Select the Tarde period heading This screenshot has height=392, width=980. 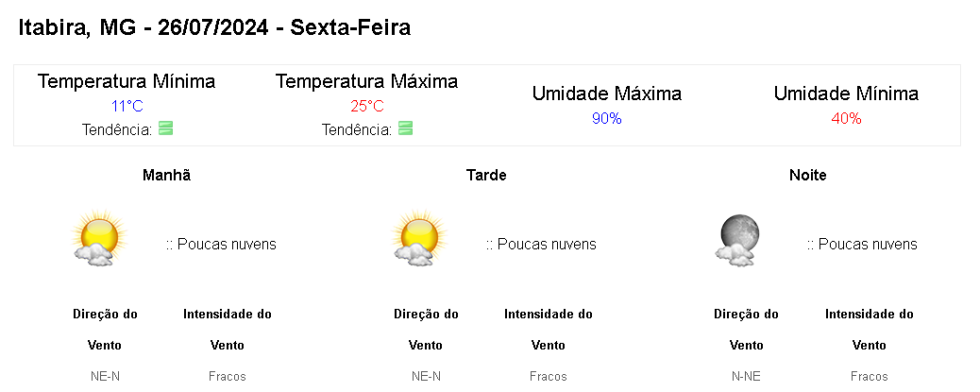[486, 176]
